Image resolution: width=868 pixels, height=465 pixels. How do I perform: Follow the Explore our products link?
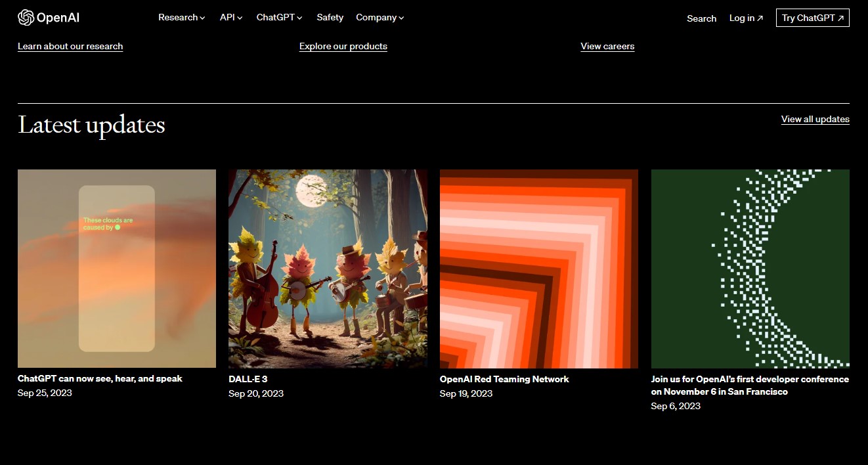point(343,46)
